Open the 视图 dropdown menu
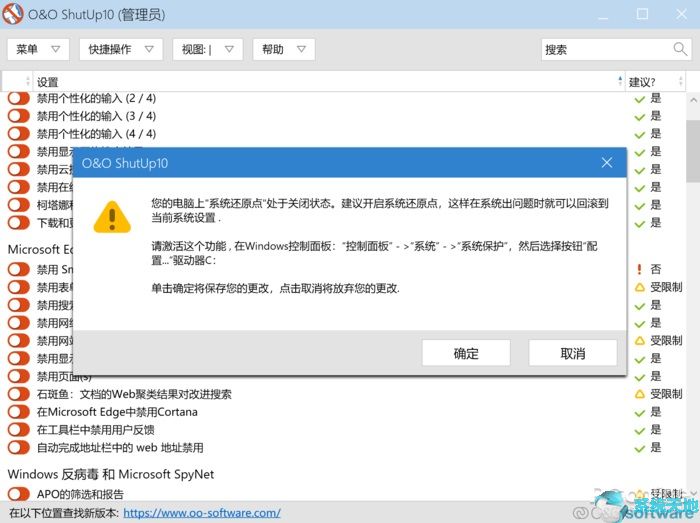This screenshot has height=523, width=700. coord(208,49)
